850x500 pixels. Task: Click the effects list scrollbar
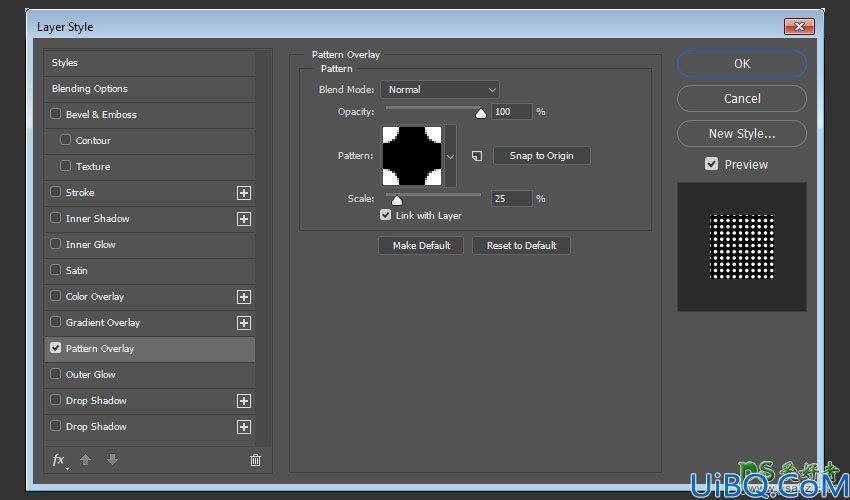pos(264,248)
